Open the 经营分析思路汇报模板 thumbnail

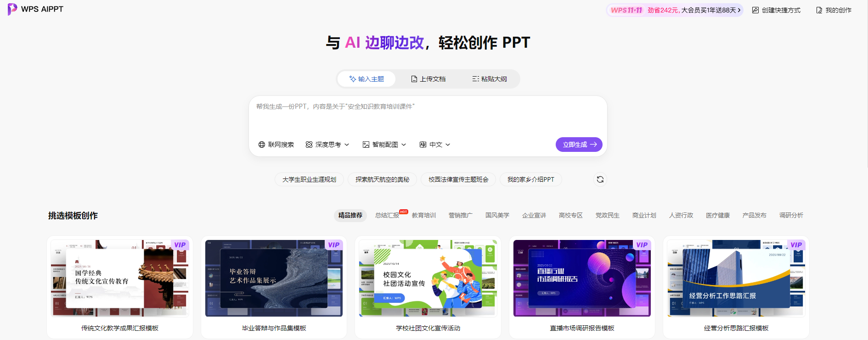click(x=736, y=278)
